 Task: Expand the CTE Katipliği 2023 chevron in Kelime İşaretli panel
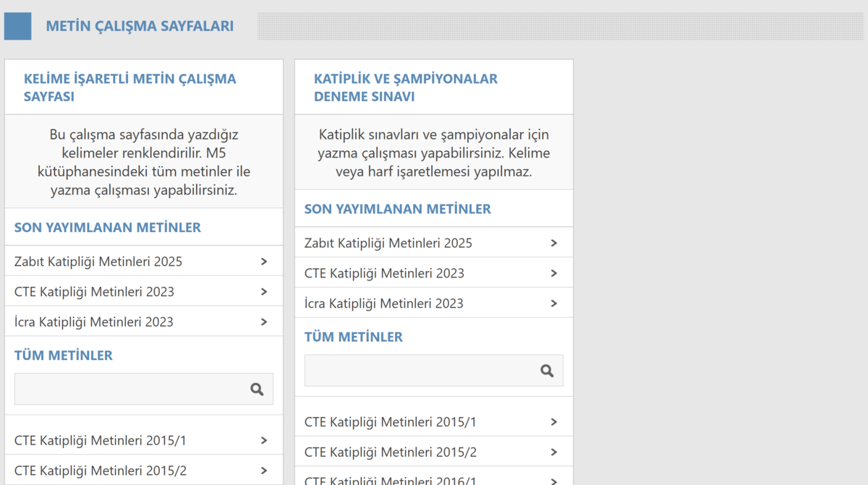264,291
